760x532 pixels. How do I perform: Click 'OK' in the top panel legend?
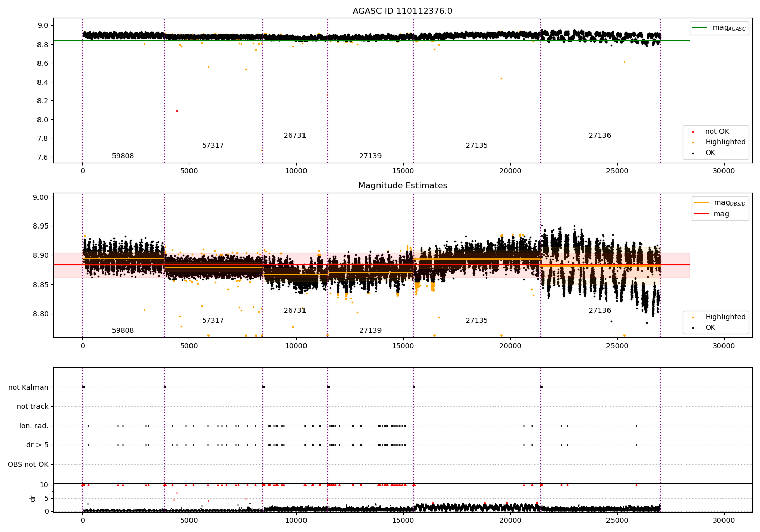pos(710,153)
